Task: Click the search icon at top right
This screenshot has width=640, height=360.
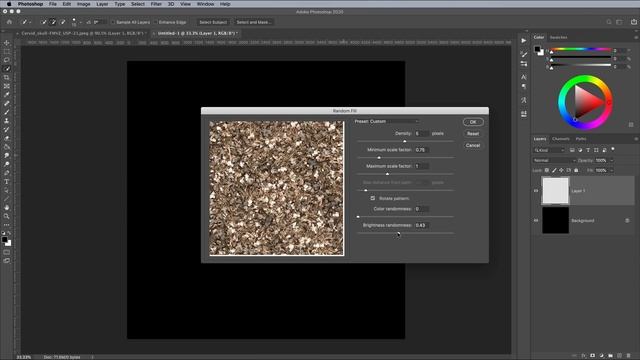Action: (609, 22)
